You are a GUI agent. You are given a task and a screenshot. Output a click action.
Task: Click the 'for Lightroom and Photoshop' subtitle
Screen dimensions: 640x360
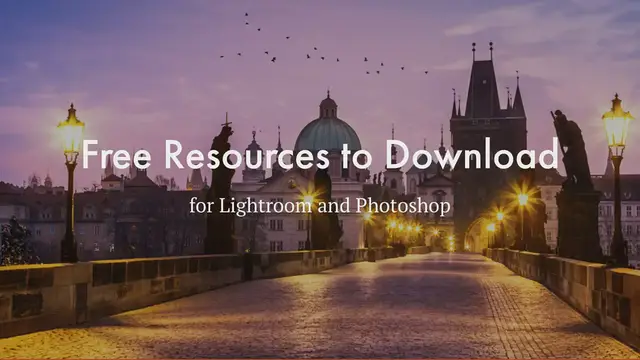[x=320, y=205]
